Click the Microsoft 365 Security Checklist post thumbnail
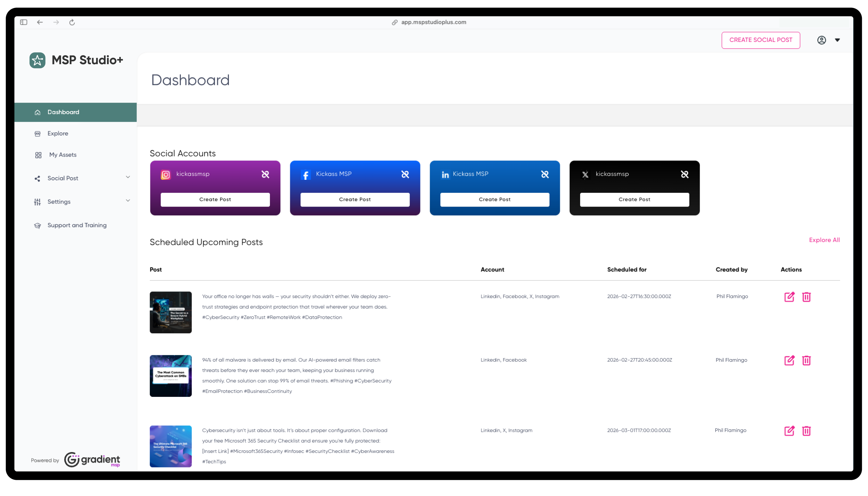 tap(170, 446)
